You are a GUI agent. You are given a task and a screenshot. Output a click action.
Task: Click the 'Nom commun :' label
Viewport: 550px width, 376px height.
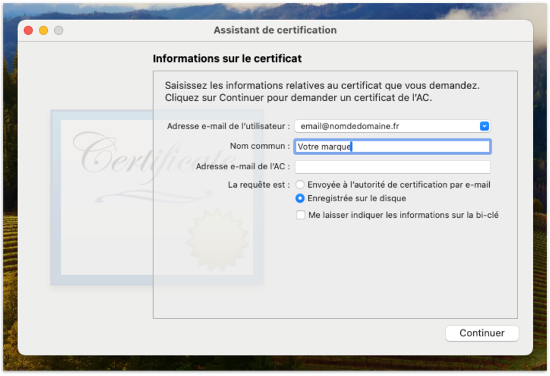260,146
